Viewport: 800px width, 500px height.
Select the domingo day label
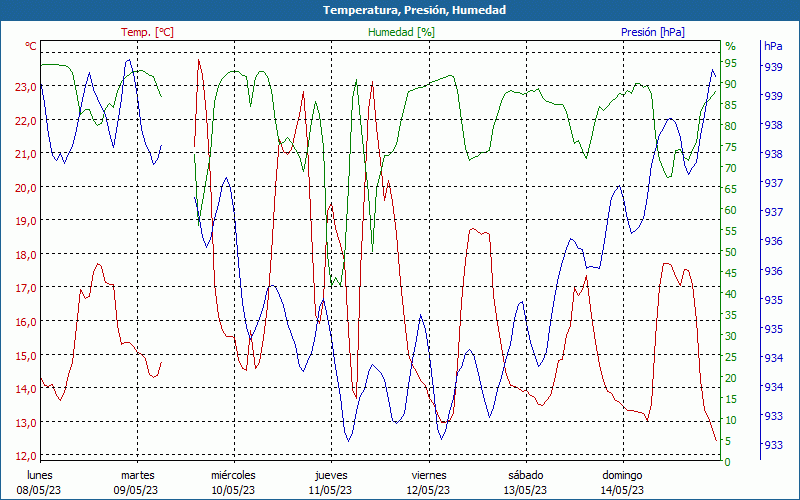pos(622,476)
